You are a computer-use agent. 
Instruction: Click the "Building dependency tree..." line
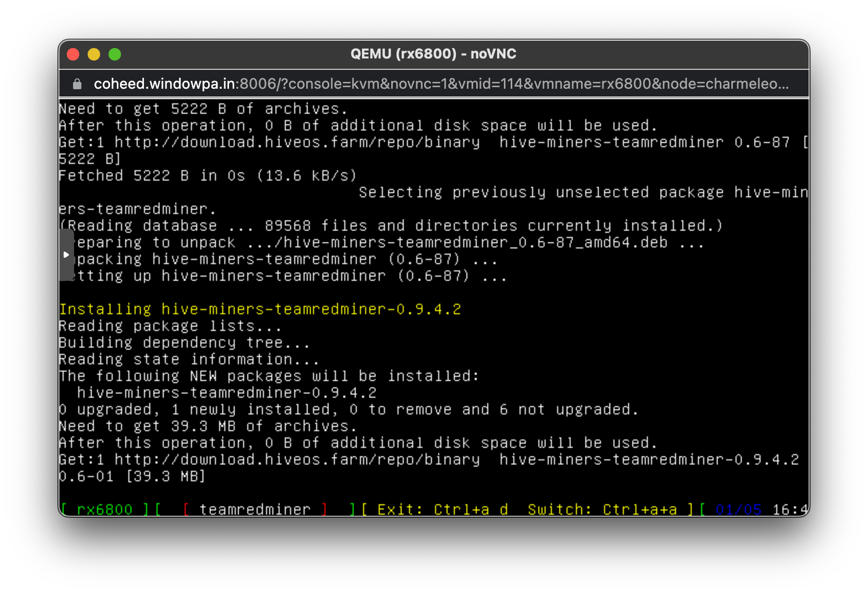pyautogui.click(x=184, y=343)
